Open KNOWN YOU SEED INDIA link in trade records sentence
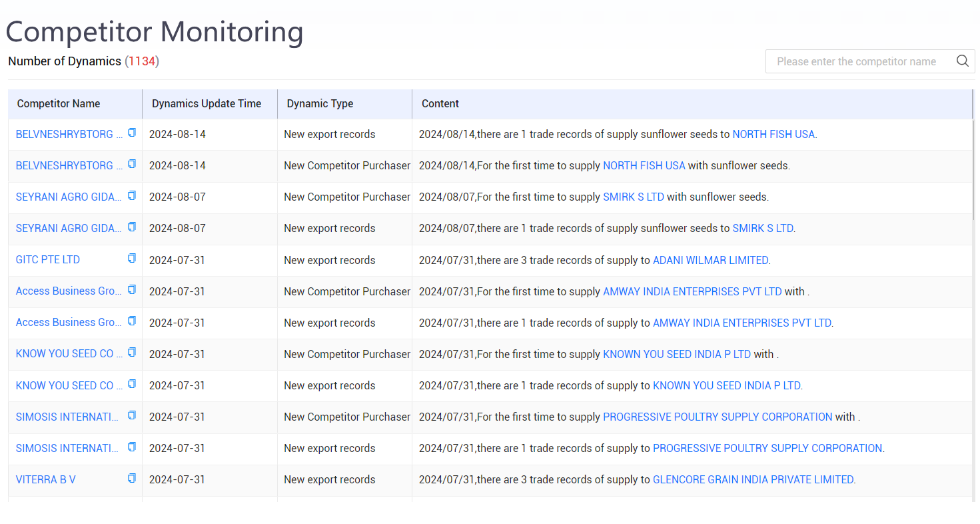 pyautogui.click(x=727, y=385)
